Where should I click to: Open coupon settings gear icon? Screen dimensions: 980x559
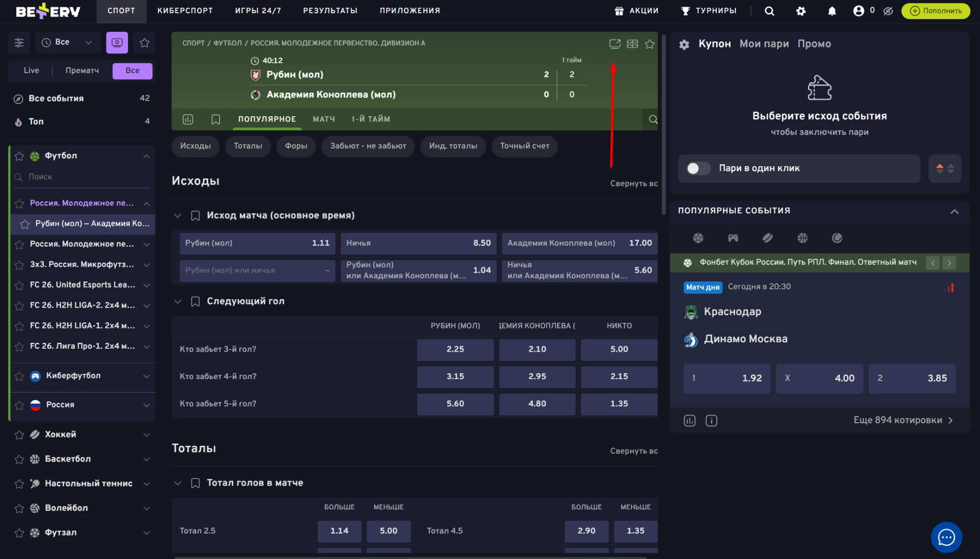pos(684,45)
